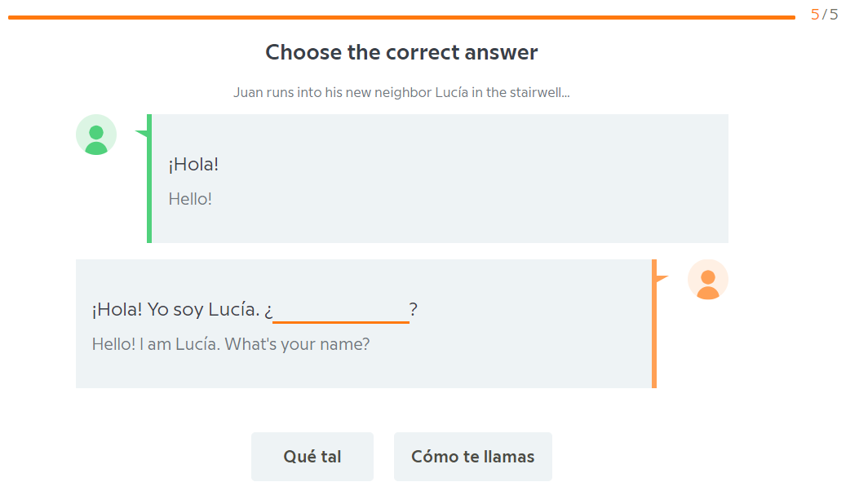The width and height of the screenshot is (859, 504).
Task: Select the answer Qué tal
Action: click(x=312, y=456)
